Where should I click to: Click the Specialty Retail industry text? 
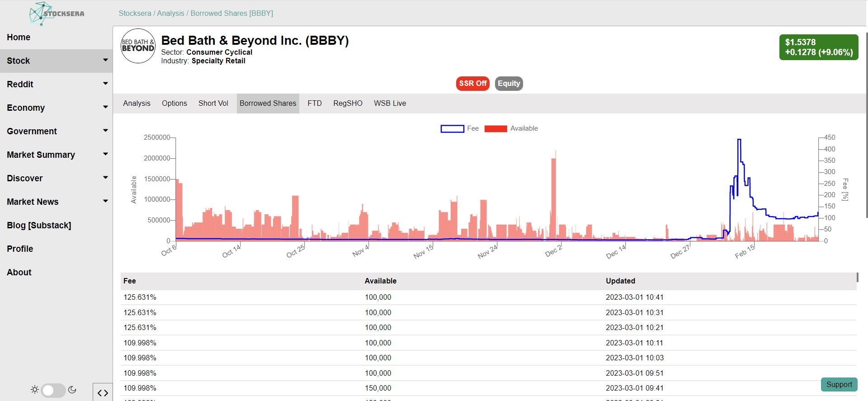(x=218, y=61)
